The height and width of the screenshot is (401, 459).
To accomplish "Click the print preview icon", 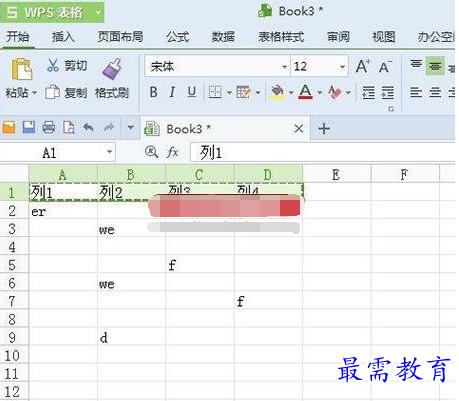I will (69, 128).
